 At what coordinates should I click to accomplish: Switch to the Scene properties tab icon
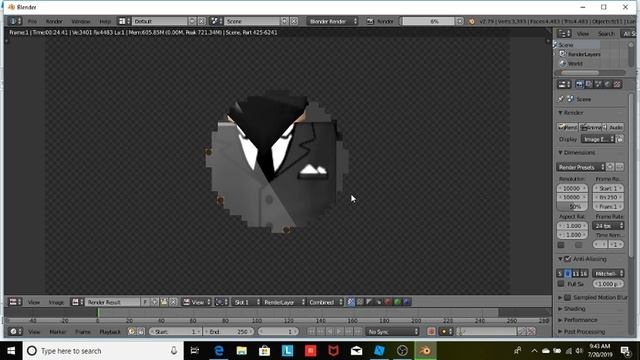coord(598,84)
